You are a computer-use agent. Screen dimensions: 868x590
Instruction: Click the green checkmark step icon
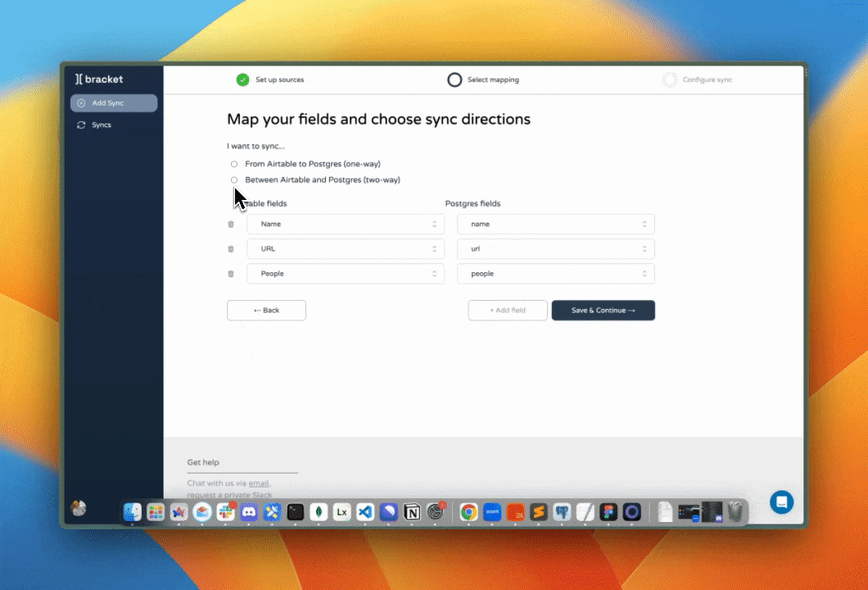coord(242,79)
